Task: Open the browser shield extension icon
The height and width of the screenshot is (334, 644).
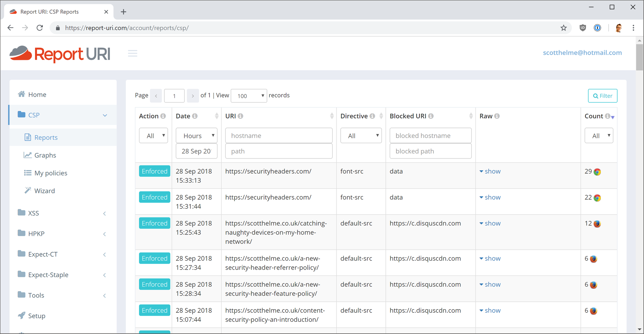Action: 582,28
